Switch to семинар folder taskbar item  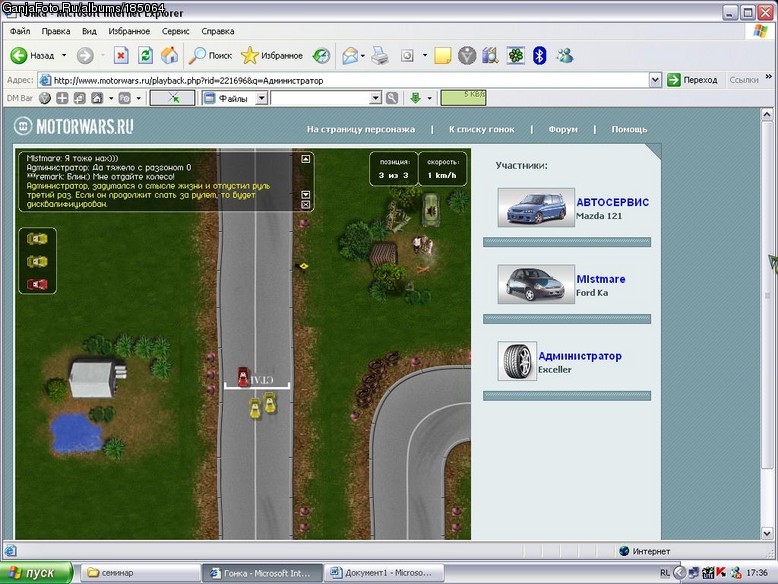click(140, 573)
